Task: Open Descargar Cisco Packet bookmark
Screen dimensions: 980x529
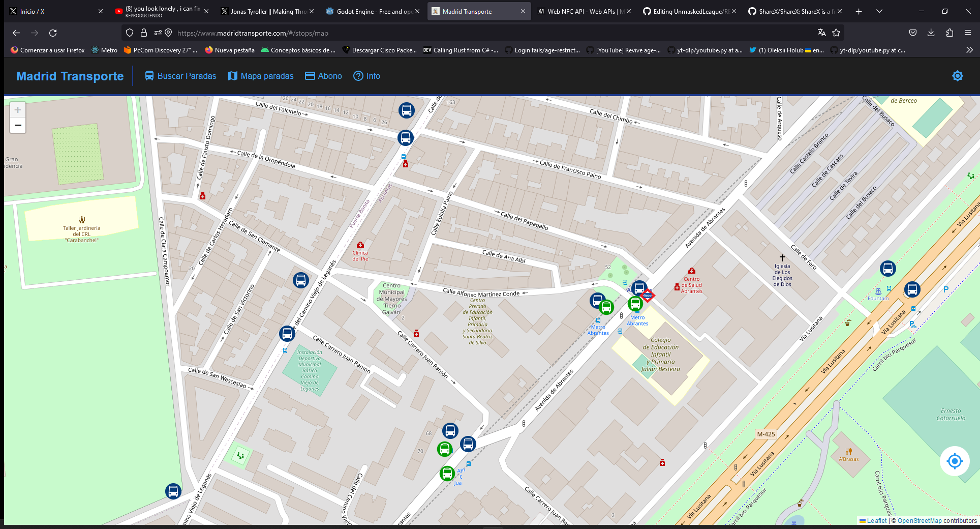Action: (380, 50)
